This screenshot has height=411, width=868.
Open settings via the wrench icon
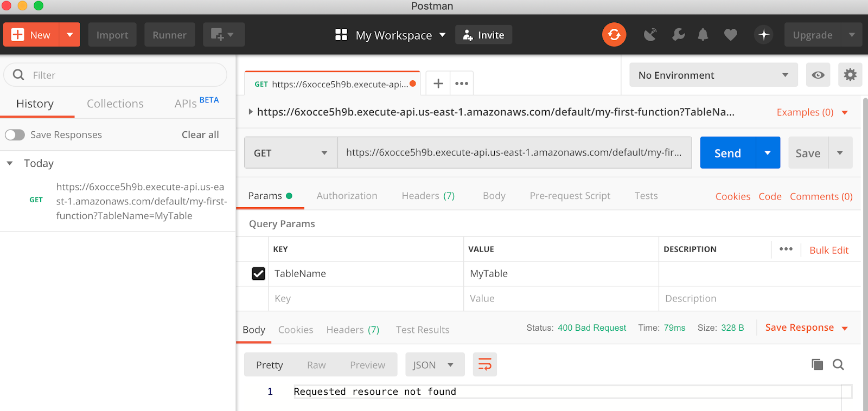tap(678, 35)
